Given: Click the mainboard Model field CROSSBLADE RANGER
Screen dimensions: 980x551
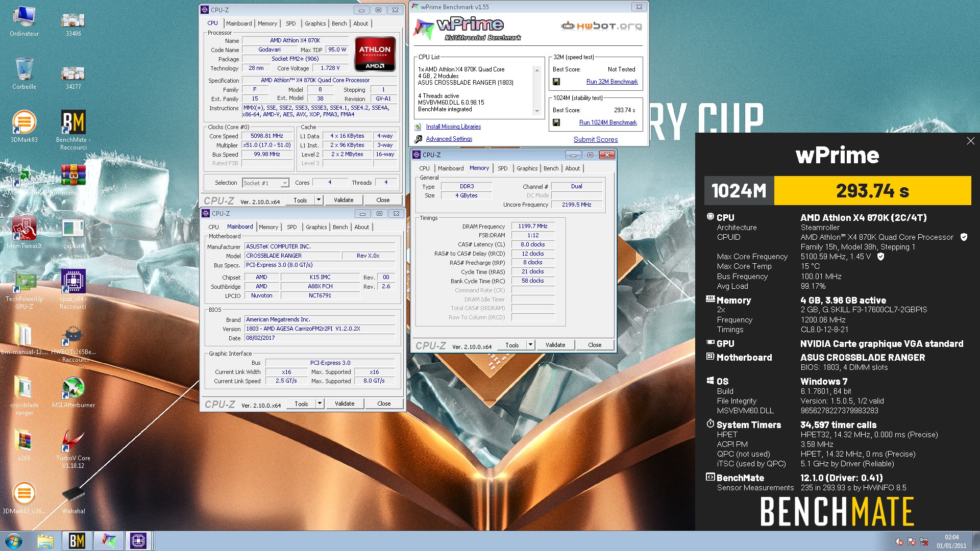Looking at the screenshot, I should (292, 256).
